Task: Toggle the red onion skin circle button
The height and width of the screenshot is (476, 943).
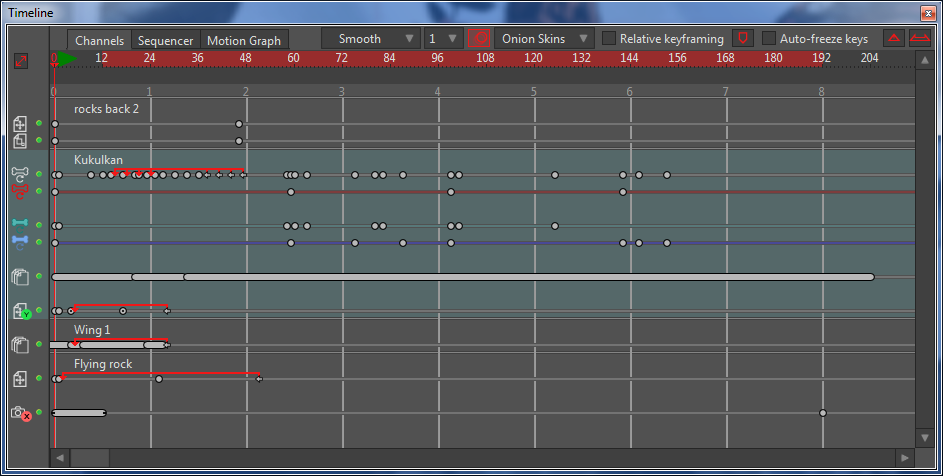Action: [479, 39]
